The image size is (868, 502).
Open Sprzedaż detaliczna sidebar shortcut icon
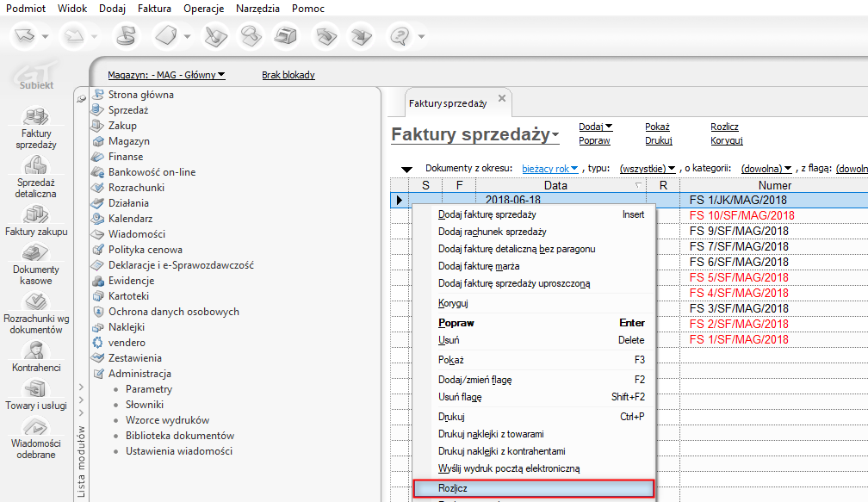pyautogui.click(x=35, y=165)
